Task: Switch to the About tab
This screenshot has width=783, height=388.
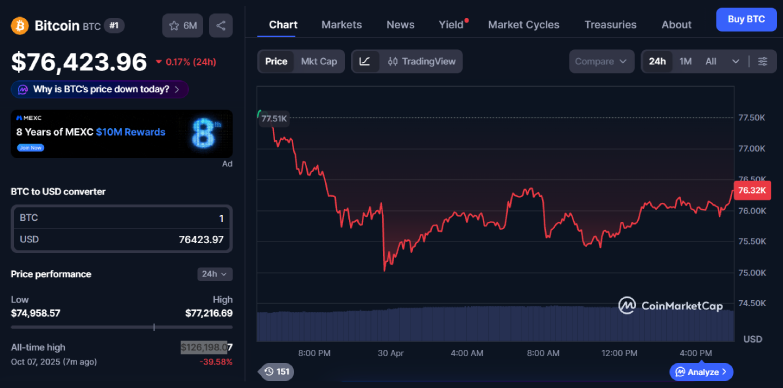Action: 676,24
